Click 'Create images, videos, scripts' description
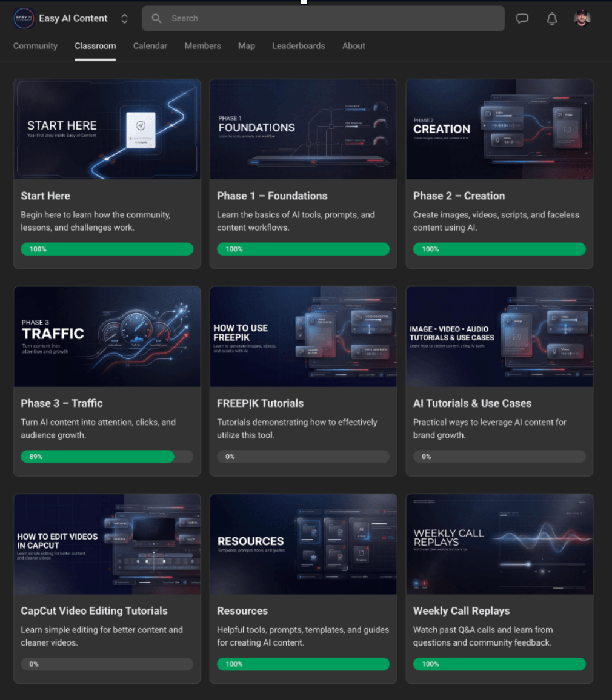Image resolution: width=612 pixels, height=700 pixels. click(496, 221)
